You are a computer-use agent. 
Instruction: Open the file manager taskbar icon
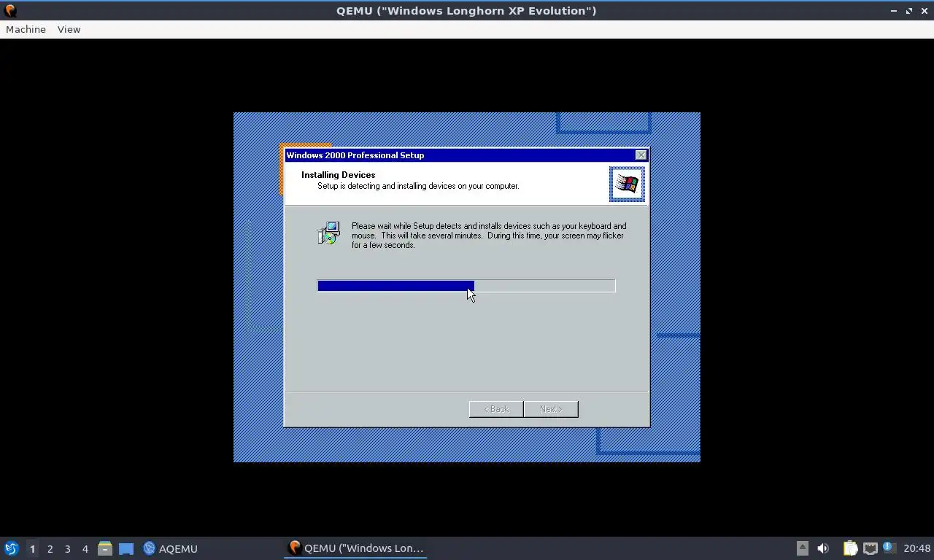click(x=105, y=548)
